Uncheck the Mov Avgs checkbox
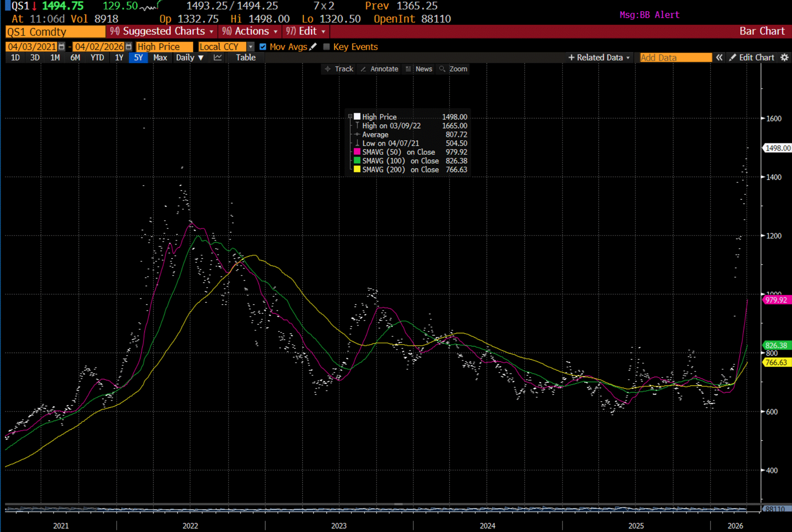Viewport: 792px width, 532px height. [263, 47]
